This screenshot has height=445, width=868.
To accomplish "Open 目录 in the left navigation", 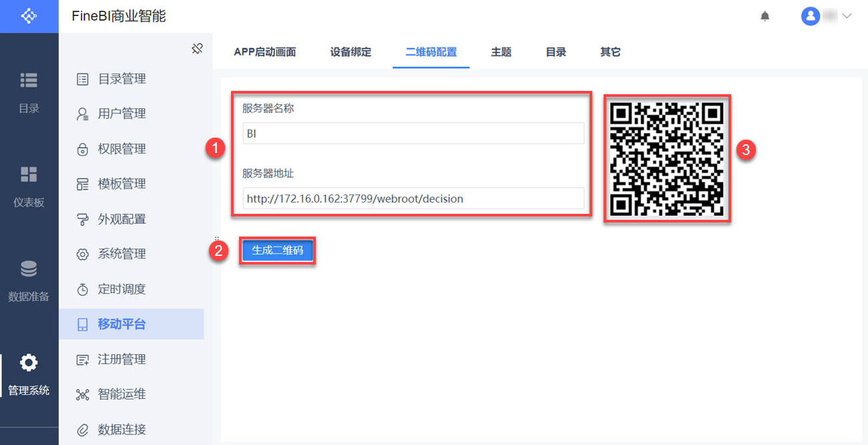I will tap(29, 92).
